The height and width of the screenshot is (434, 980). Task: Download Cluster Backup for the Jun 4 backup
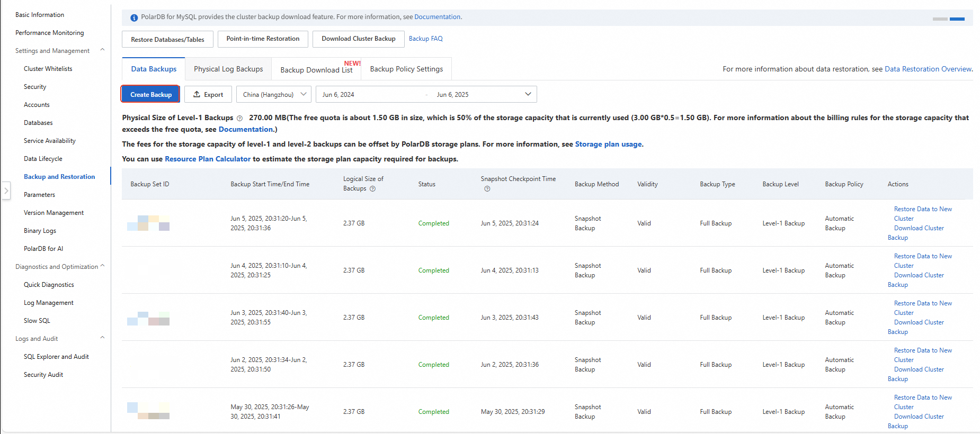[x=916, y=280]
